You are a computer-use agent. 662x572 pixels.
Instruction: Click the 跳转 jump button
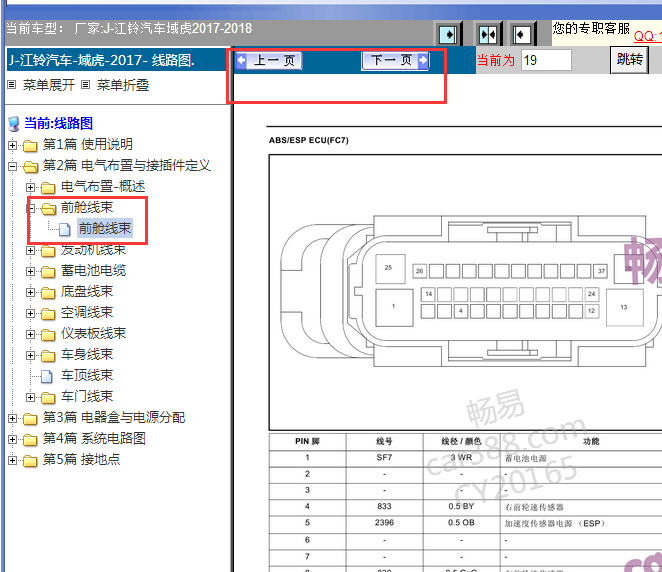coord(629,60)
